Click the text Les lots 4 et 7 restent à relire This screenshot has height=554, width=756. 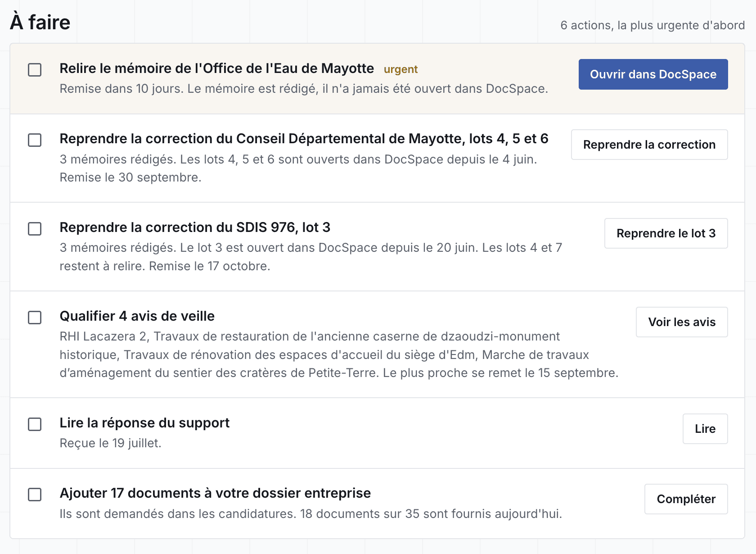click(x=311, y=257)
